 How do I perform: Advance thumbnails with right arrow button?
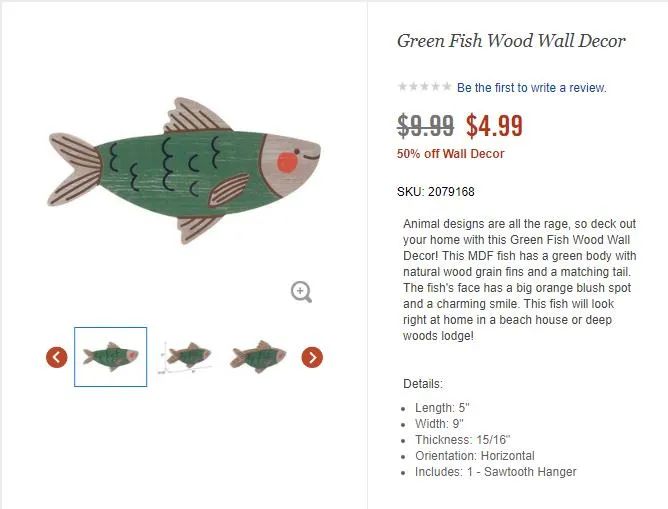pyautogui.click(x=312, y=357)
